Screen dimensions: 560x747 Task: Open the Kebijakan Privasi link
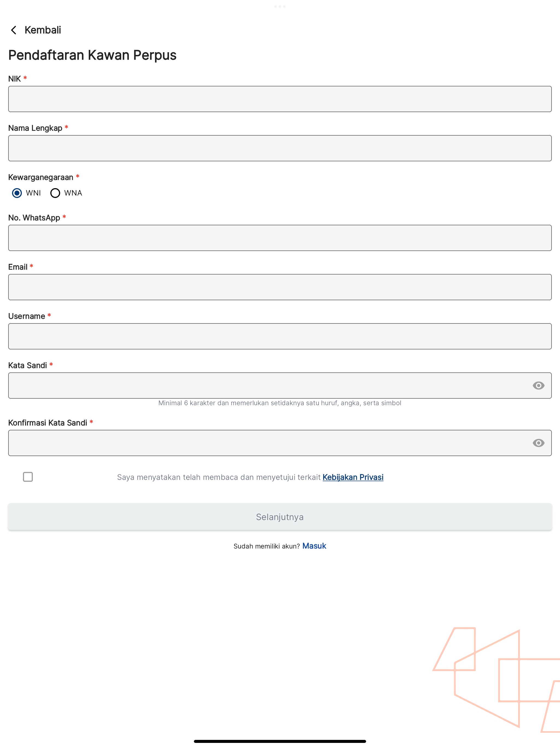(x=353, y=477)
